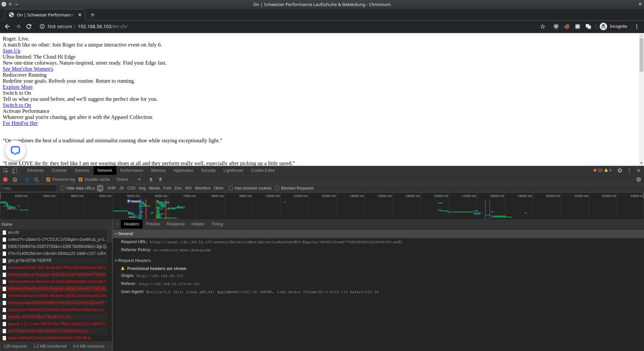
Task: Select the XHR request type filter
Action: (111, 188)
